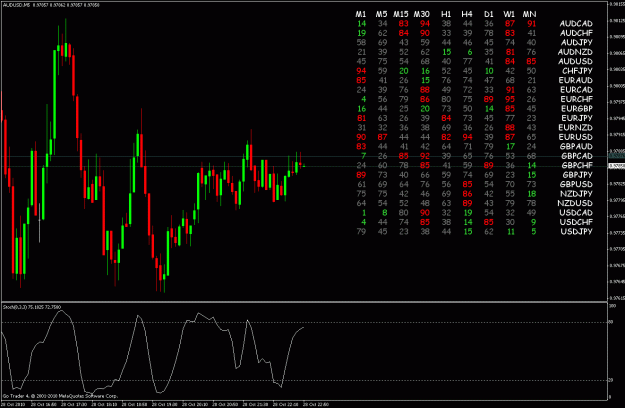The image size is (625, 408).
Task: Click USDCHF's green MN value 9
Action: [x=534, y=222]
